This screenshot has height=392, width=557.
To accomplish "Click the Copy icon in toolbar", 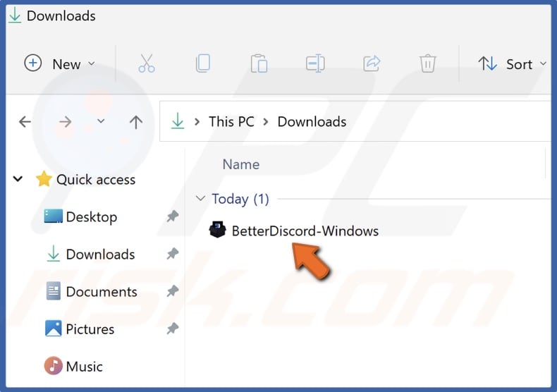I will 203,63.
